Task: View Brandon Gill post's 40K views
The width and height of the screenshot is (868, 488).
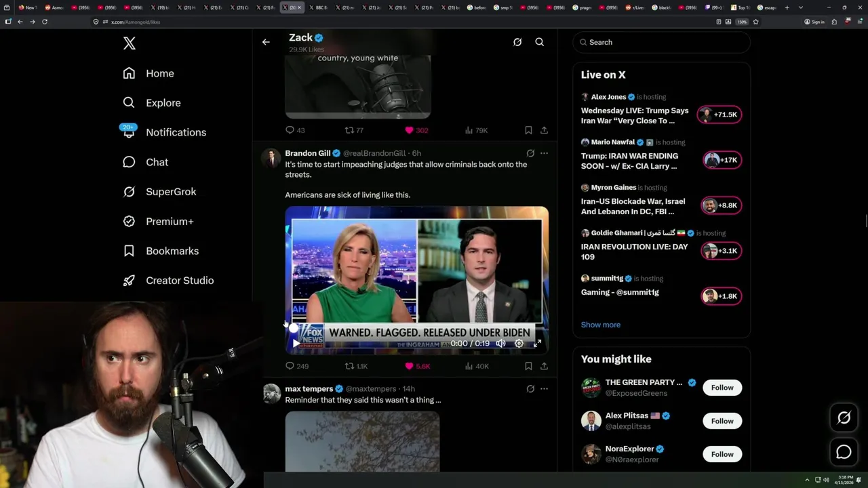Action: 476,366
